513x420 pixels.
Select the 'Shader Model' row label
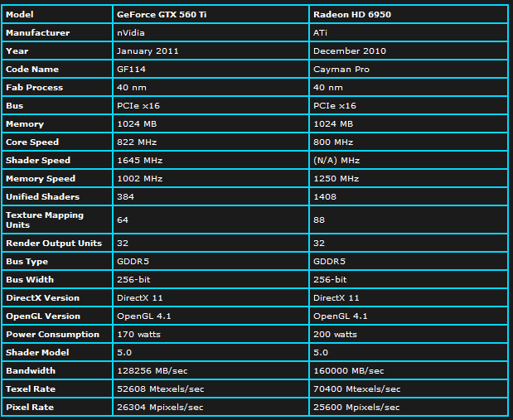point(37,353)
